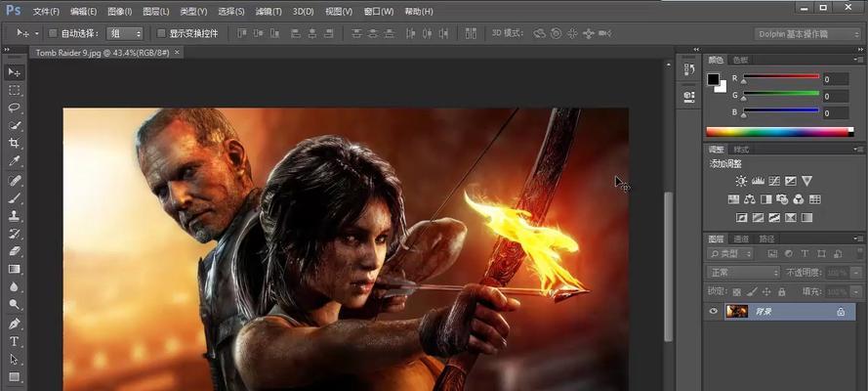The image size is (868, 391).
Task: Switch to the 通道 channels tab
Action: point(741,239)
